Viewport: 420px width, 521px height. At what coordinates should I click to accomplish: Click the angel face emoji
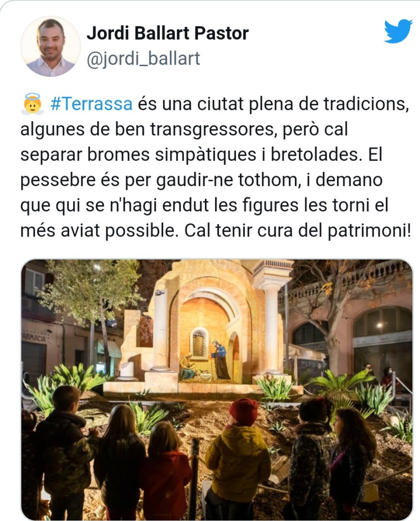(32, 104)
